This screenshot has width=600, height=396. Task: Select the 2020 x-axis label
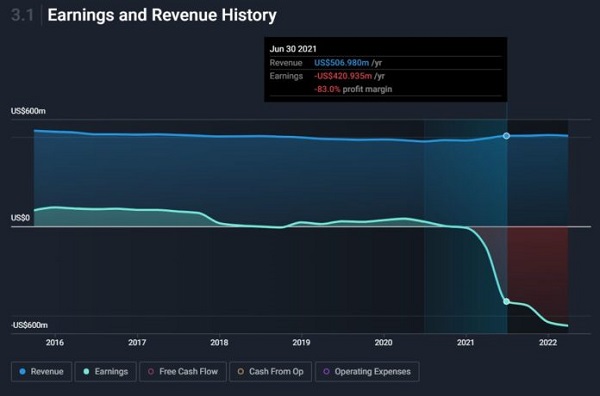coord(383,342)
